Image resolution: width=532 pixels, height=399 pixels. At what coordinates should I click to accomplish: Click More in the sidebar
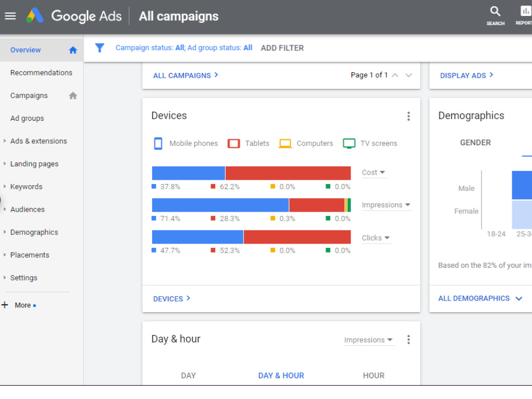point(23,305)
